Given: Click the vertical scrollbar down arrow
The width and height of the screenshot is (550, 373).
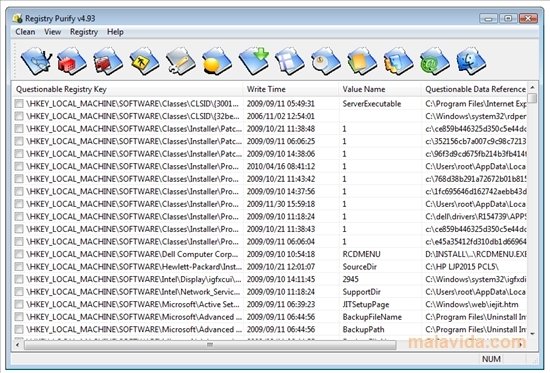Looking at the screenshot, I should pos(532,333).
